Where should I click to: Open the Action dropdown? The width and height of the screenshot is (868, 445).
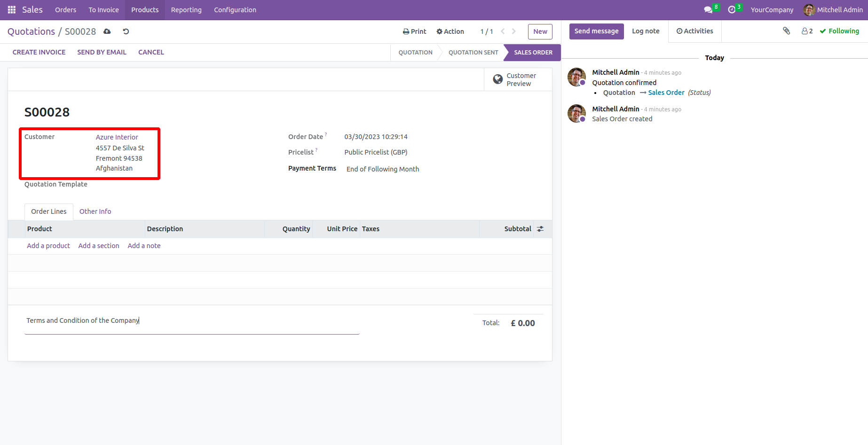[450, 31]
